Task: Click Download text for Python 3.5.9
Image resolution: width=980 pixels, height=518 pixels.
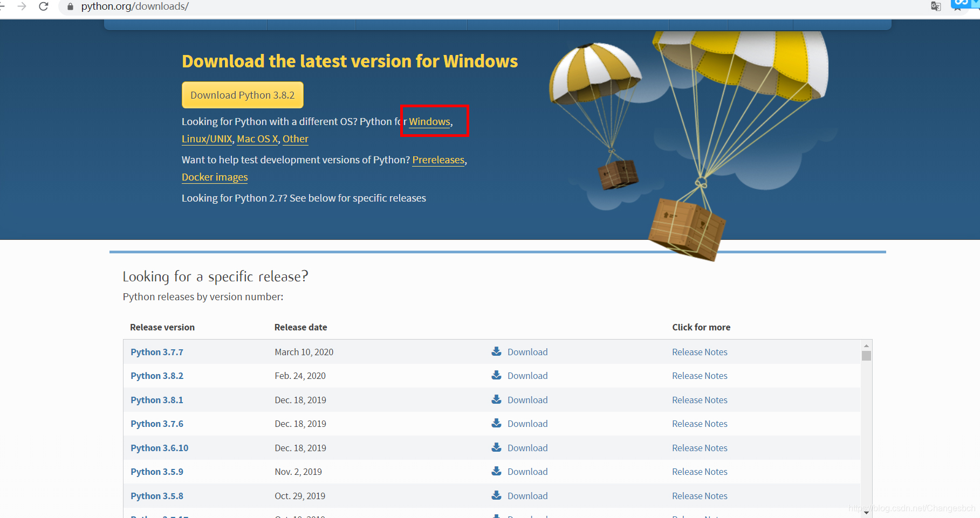Action: coord(527,472)
